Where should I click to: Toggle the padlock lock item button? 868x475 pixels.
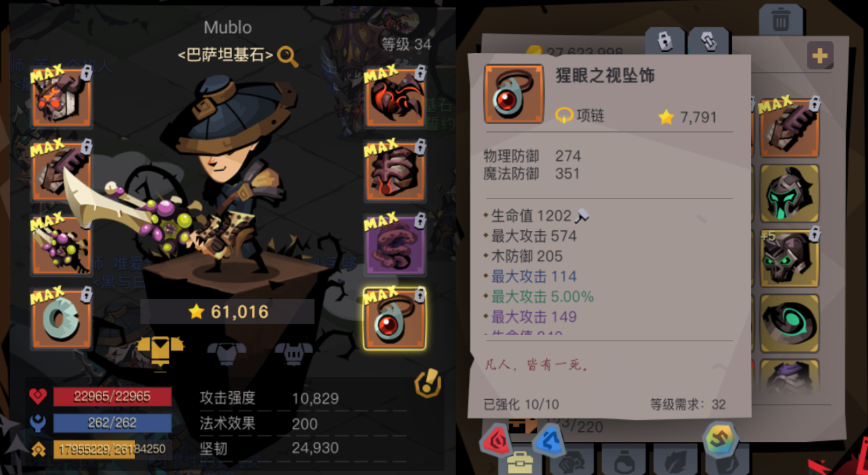[665, 41]
